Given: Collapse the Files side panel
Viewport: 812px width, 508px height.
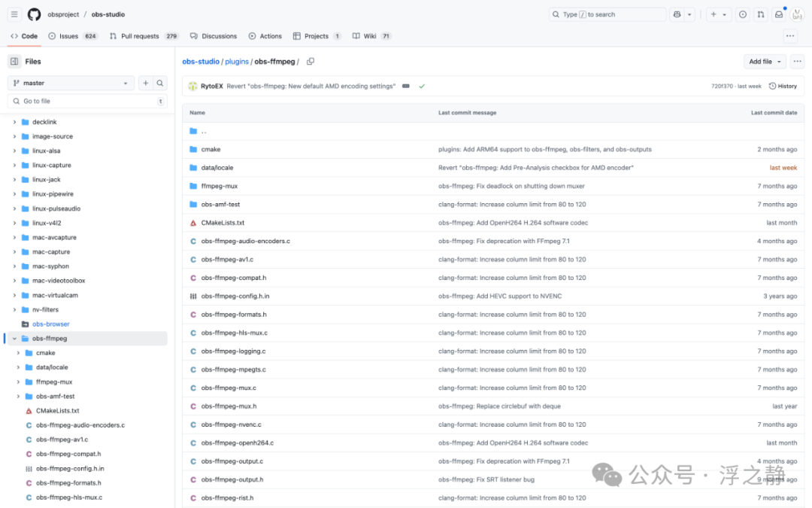Looking at the screenshot, I should [14, 61].
